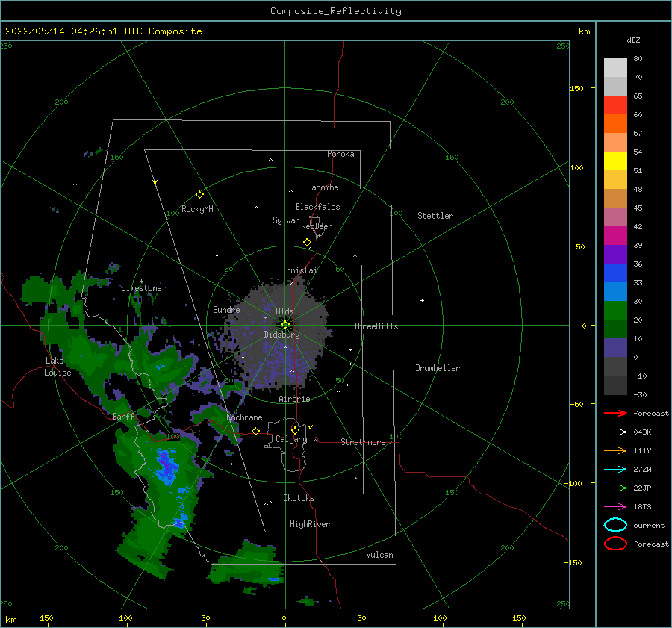Click the RedDeer city label

[317, 226]
